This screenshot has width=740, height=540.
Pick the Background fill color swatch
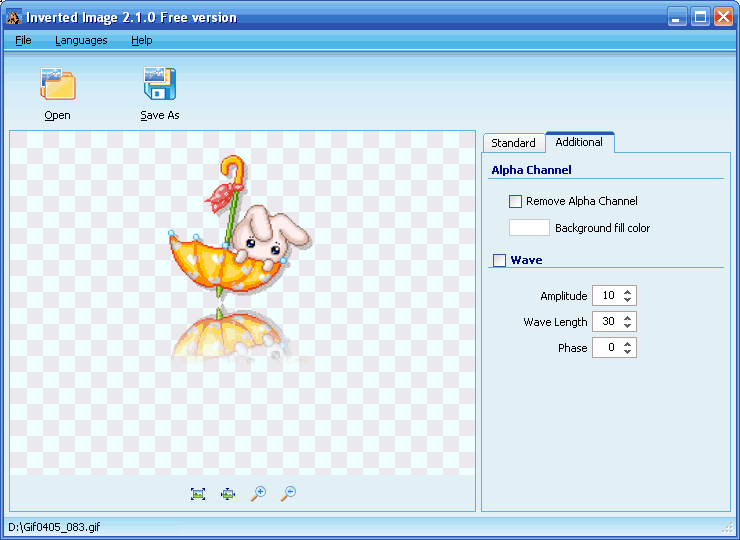pyautogui.click(x=529, y=228)
